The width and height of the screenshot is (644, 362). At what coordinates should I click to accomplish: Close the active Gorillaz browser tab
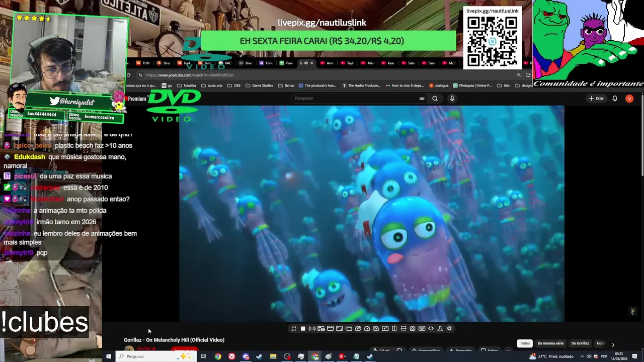[x=312, y=63]
